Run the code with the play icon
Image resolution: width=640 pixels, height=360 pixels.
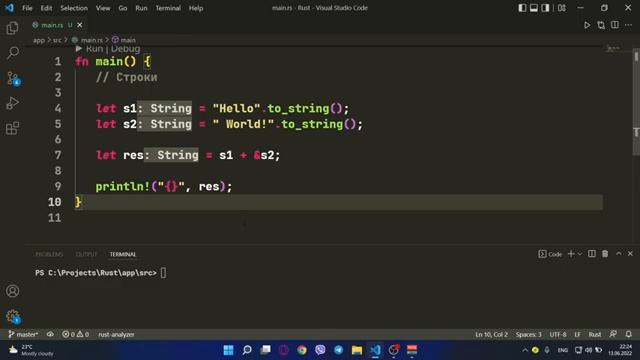point(587,25)
